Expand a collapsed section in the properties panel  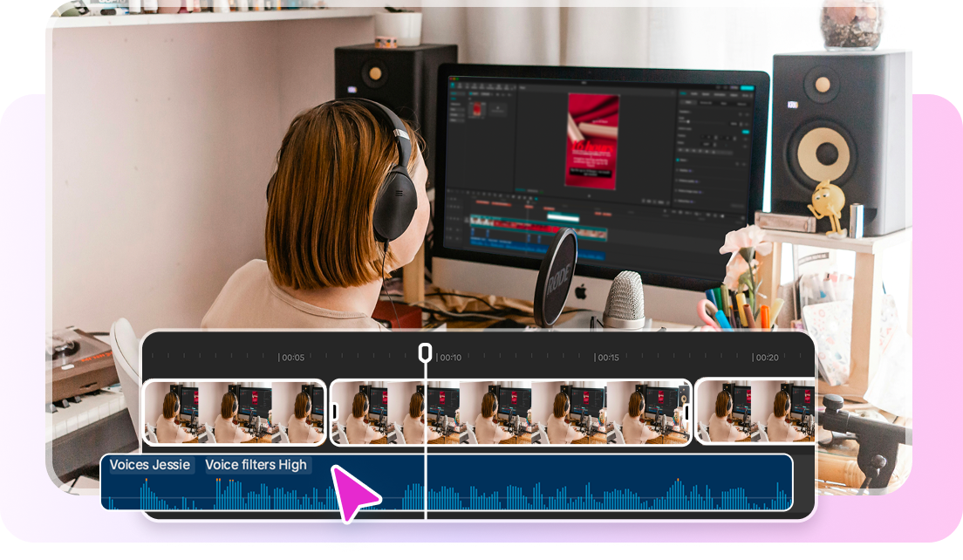click(681, 171)
